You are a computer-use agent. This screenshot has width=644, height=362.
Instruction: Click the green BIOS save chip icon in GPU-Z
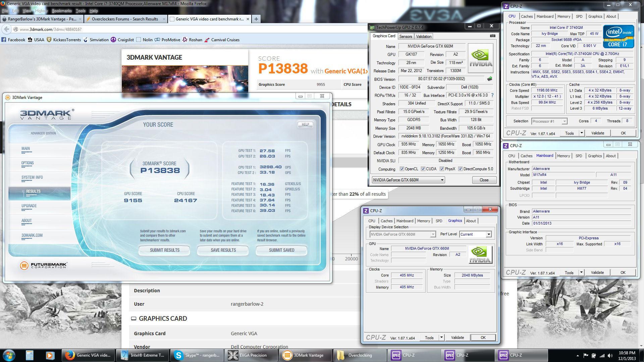(490, 79)
